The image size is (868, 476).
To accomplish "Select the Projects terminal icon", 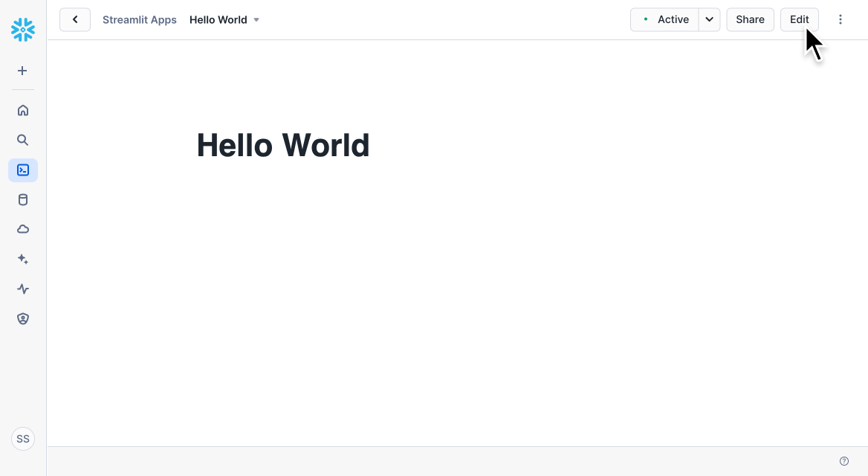I will (x=23, y=170).
